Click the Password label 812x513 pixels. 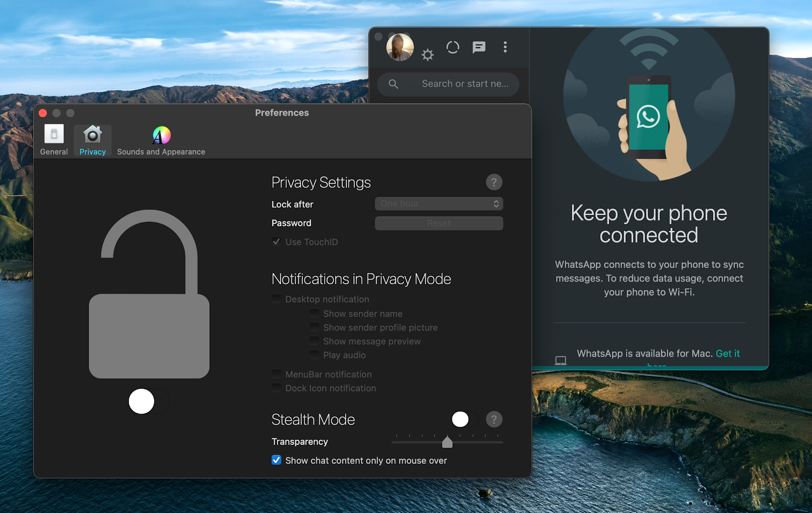point(291,223)
